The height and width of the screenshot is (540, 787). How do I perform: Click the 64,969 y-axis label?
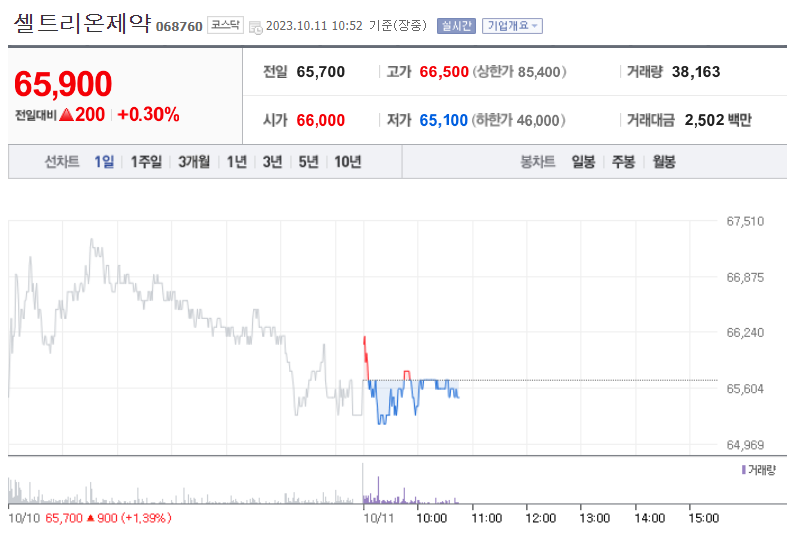[745, 445]
